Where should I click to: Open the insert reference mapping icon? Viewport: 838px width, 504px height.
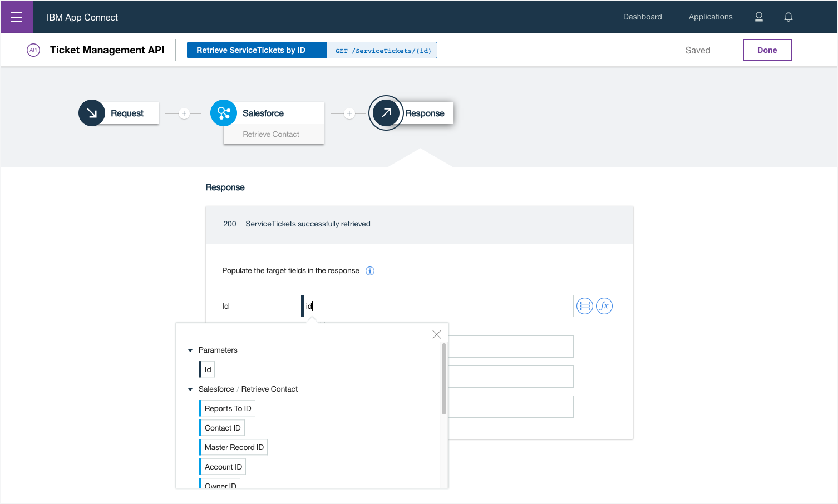coord(584,306)
